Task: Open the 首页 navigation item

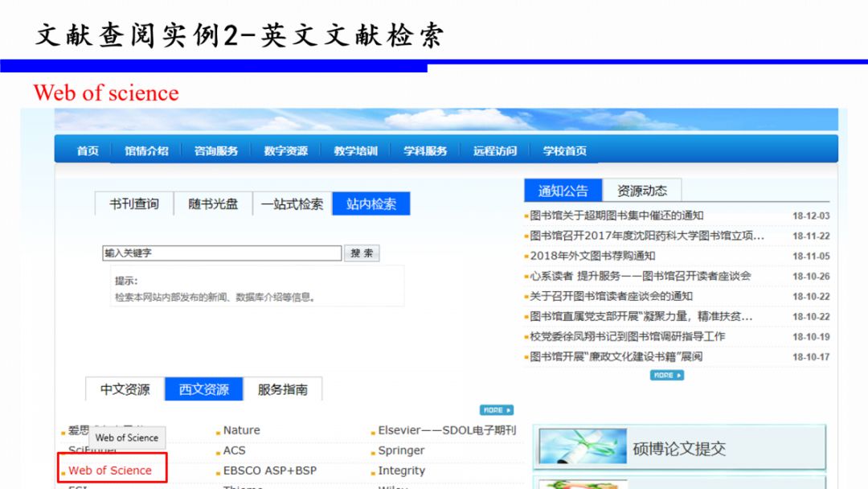Action: pos(88,150)
